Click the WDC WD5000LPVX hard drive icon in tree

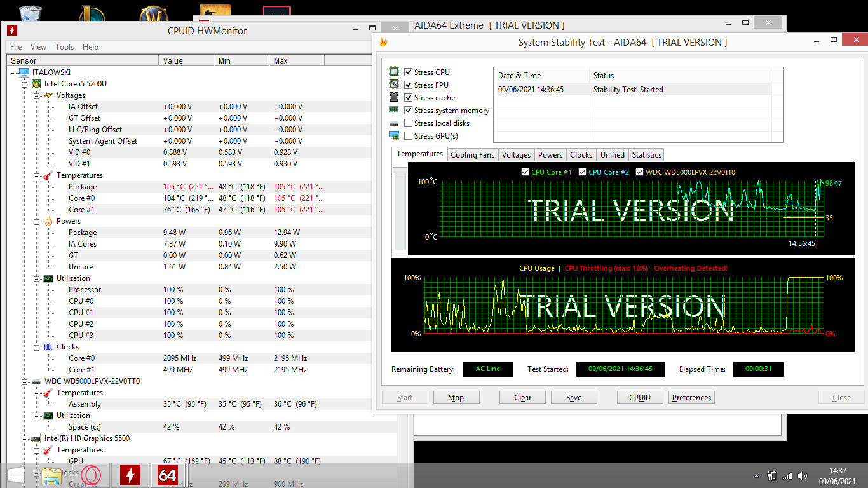36,381
